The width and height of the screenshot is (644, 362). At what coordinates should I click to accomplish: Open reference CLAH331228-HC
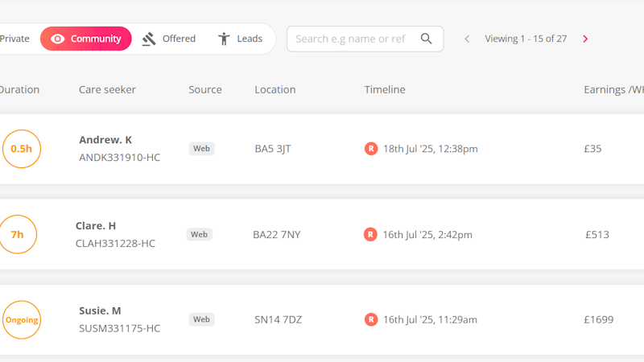pos(115,244)
